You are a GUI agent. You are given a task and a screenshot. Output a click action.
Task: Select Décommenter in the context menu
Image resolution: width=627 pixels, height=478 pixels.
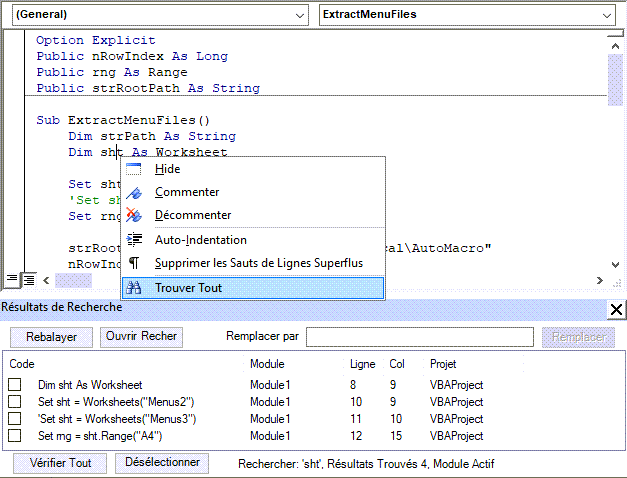(253, 215)
